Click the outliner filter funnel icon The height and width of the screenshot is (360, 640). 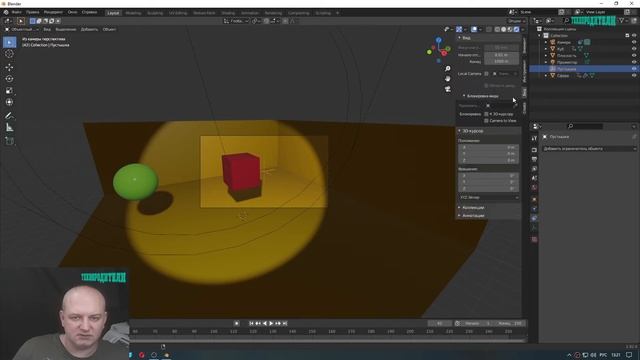622,20
